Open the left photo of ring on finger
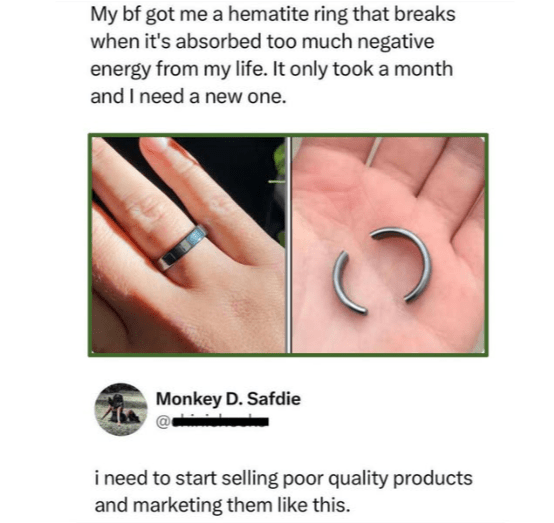554x523 pixels. (189, 245)
